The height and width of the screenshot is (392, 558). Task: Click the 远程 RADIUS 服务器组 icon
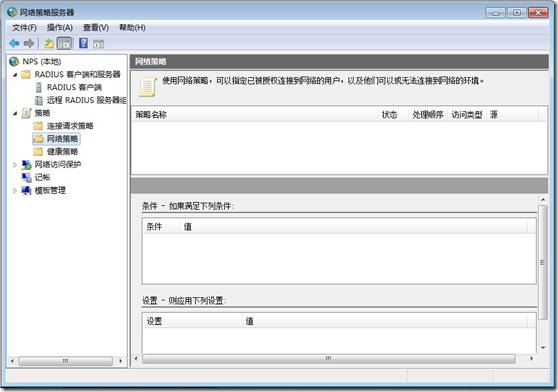point(39,100)
